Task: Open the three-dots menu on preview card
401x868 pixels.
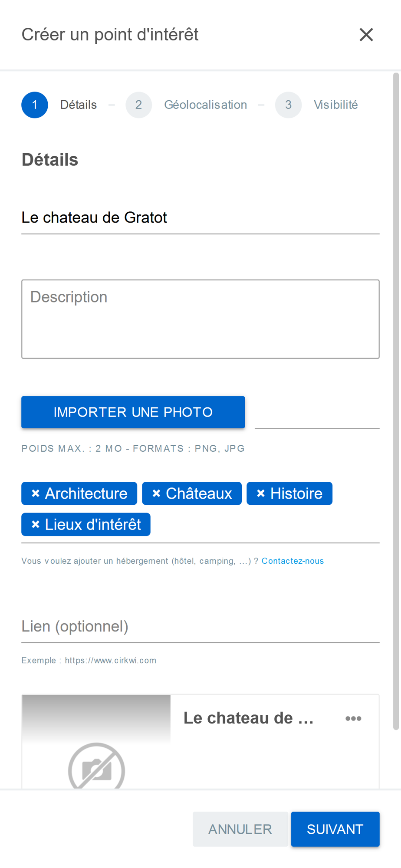Action: point(353,718)
